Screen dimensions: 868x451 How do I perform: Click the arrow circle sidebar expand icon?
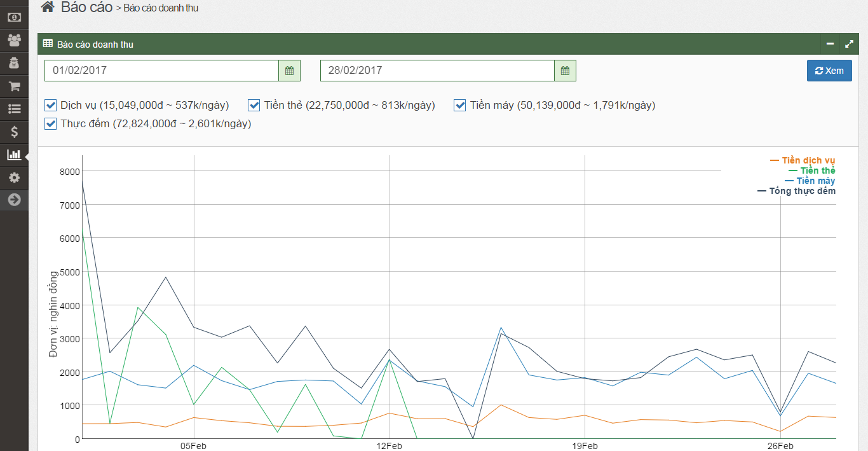click(x=14, y=200)
